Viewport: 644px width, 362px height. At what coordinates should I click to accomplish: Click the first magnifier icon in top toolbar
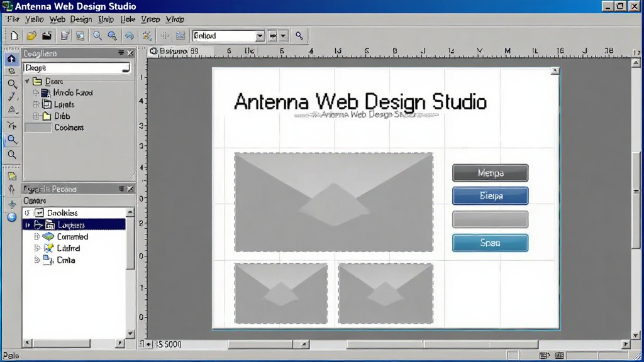(97, 36)
